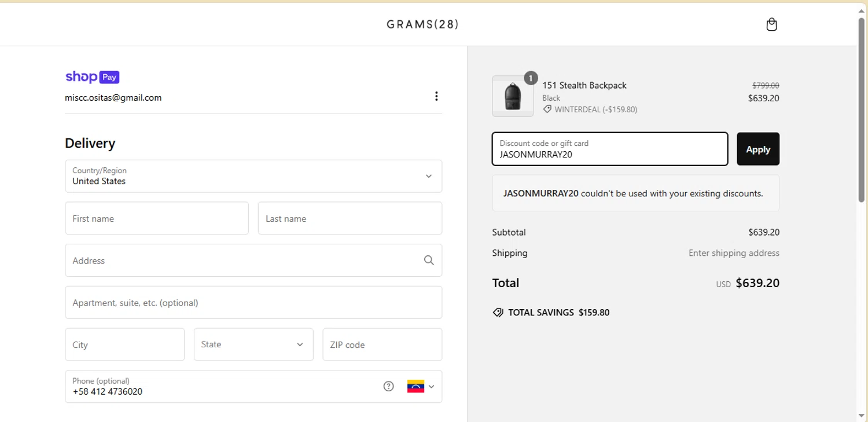Expand the Country/Region dropdown
This screenshot has height=422, width=868.
(x=253, y=176)
